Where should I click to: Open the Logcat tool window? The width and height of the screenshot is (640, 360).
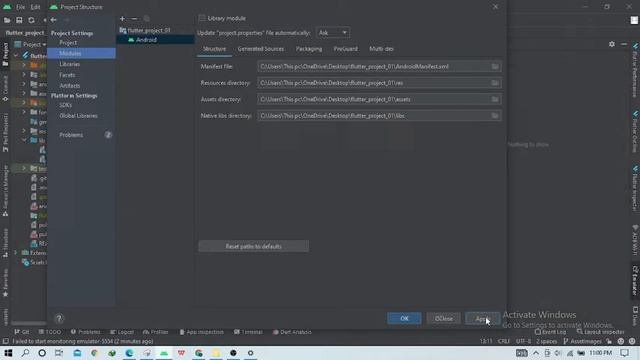pyautogui.click(x=122, y=332)
